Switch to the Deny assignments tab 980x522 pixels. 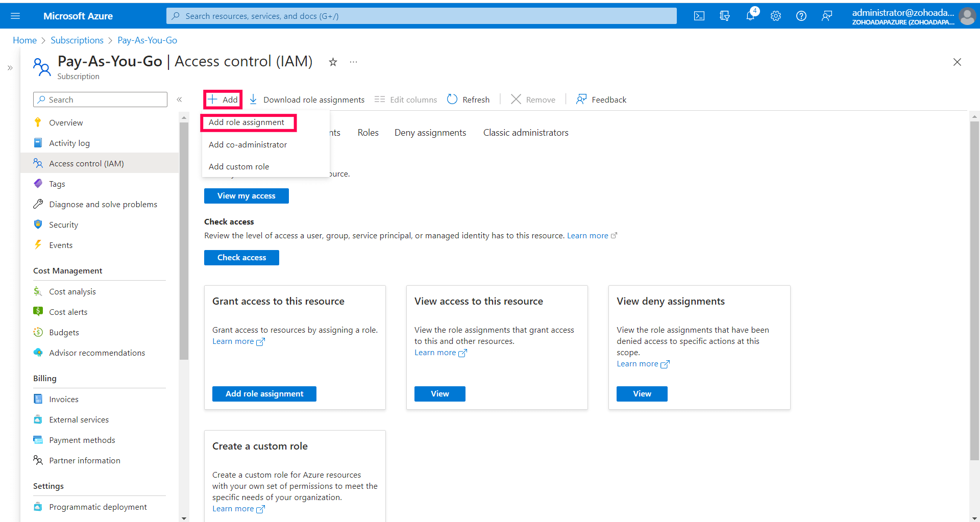(x=430, y=132)
